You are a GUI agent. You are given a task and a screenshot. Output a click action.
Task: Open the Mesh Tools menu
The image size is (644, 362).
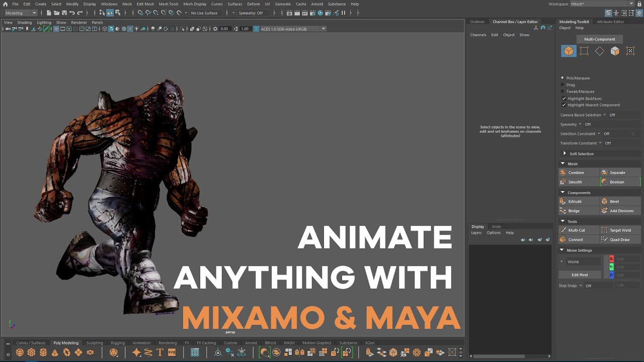(169, 4)
